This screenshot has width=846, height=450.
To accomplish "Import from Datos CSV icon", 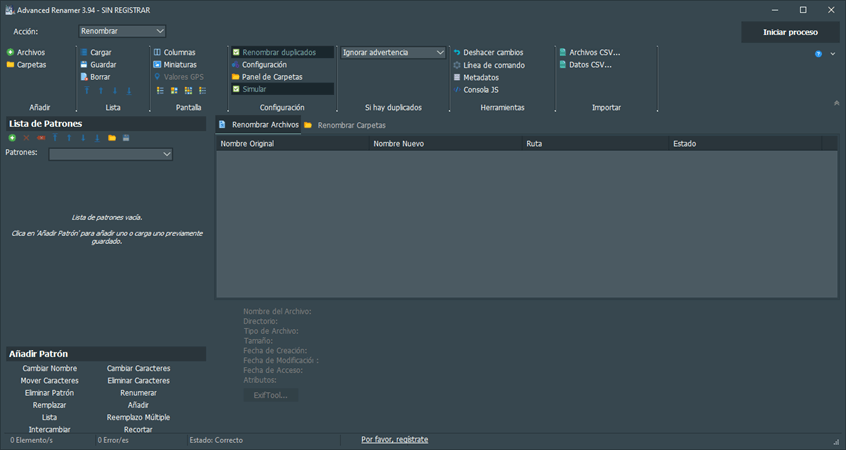I will [x=563, y=65].
